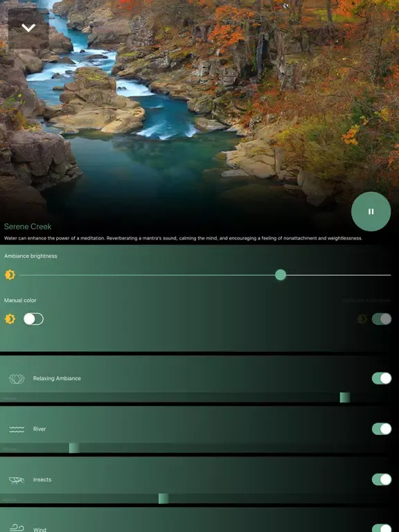399x532 pixels.
Task: Click the dimmed sun icon near Dynamic saturation
Action: pyautogui.click(x=362, y=319)
